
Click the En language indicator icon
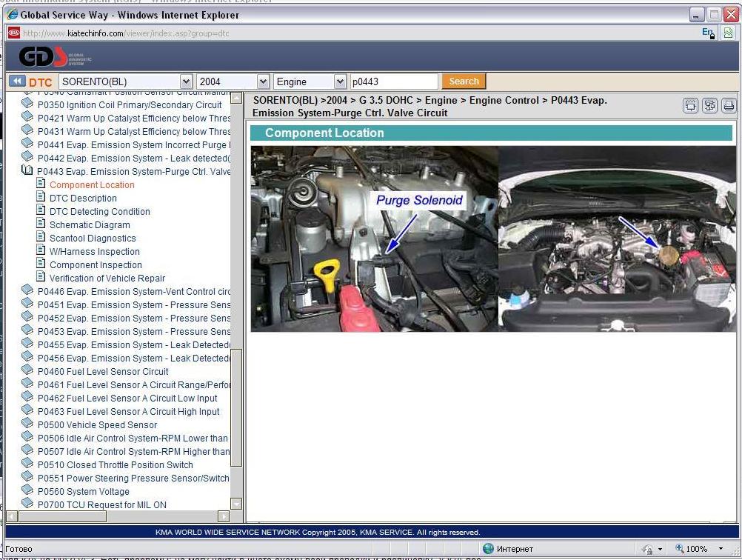point(708,33)
